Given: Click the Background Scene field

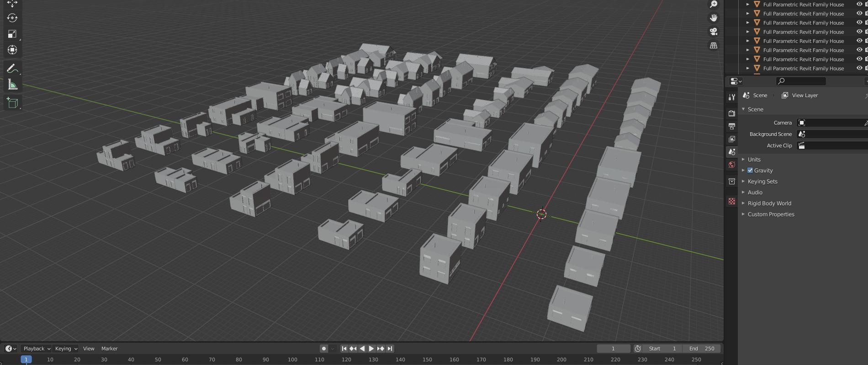Looking at the screenshot, I should (x=831, y=134).
